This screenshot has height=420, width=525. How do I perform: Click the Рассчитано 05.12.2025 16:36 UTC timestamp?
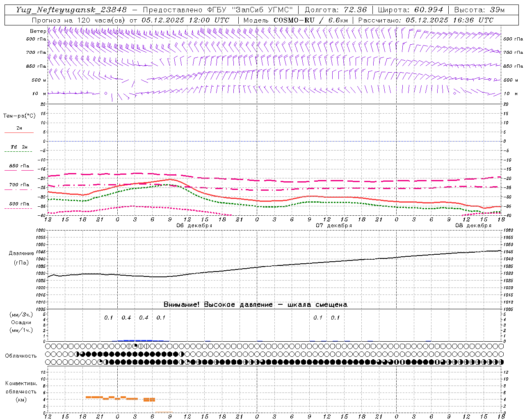tap(426, 20)
